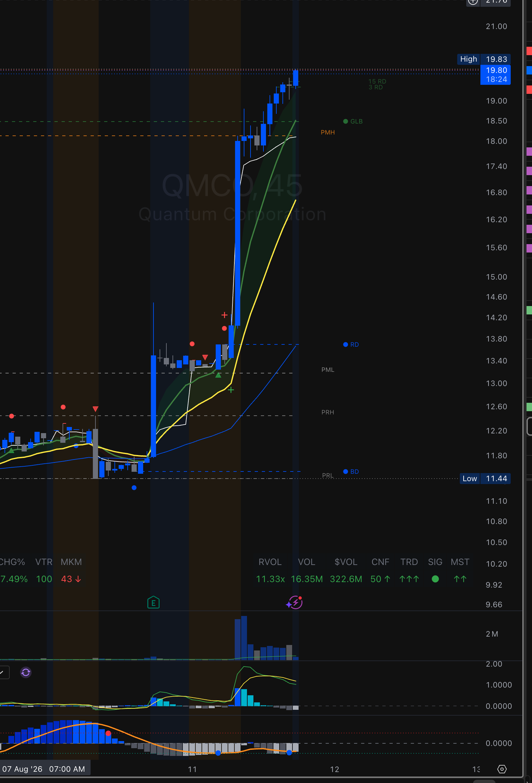The height and width of the screenshot is (783, 532).
Task: Select the High 19.83 price label
Action: coord(484,59)
